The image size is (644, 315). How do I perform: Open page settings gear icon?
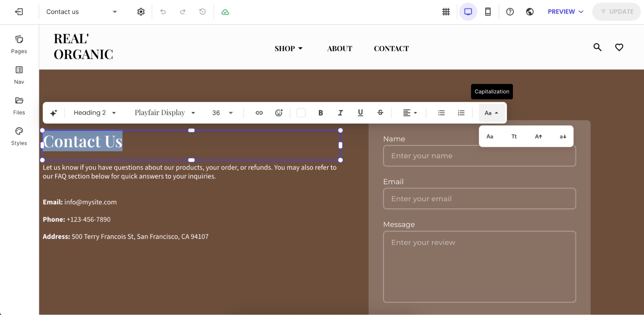pos(141,12)
